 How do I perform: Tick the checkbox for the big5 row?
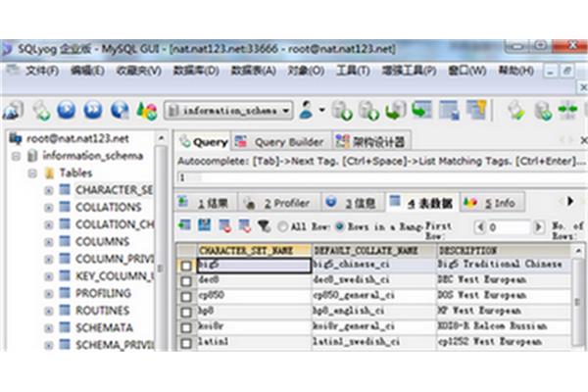point(186,266)
